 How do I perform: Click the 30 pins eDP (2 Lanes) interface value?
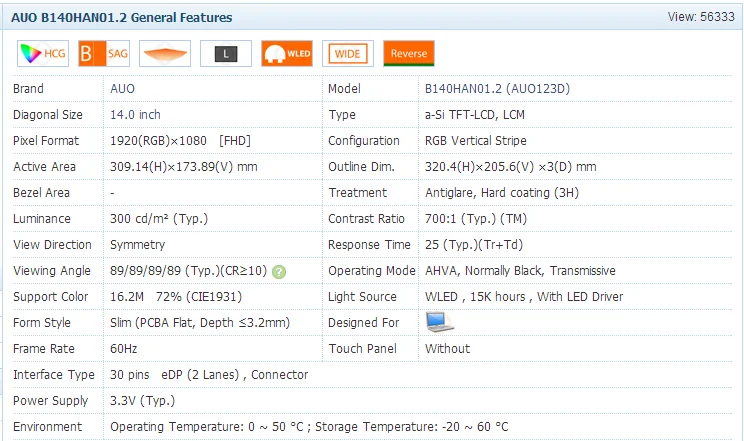209,375
